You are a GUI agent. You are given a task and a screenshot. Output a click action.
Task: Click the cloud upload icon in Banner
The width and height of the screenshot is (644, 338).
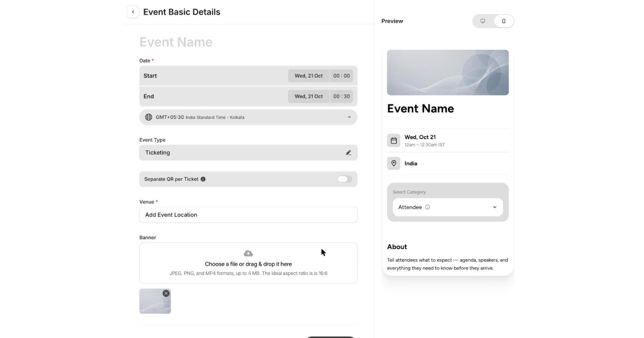pos(248,254)
